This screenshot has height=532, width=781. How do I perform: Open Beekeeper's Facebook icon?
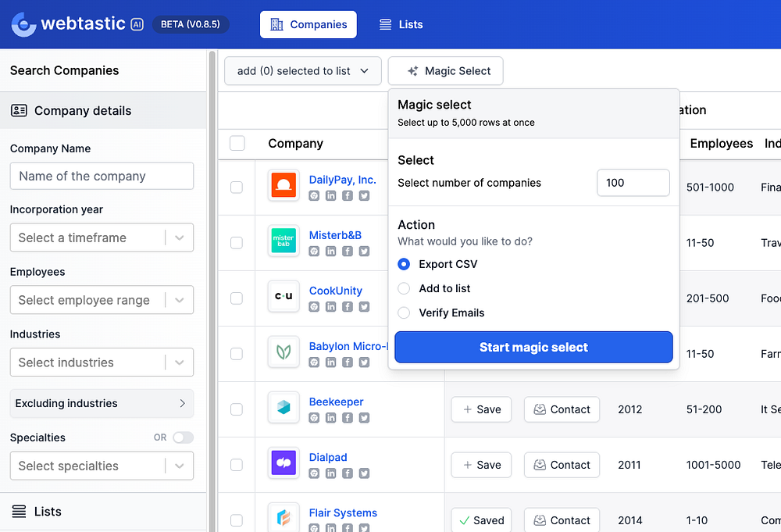348,418
